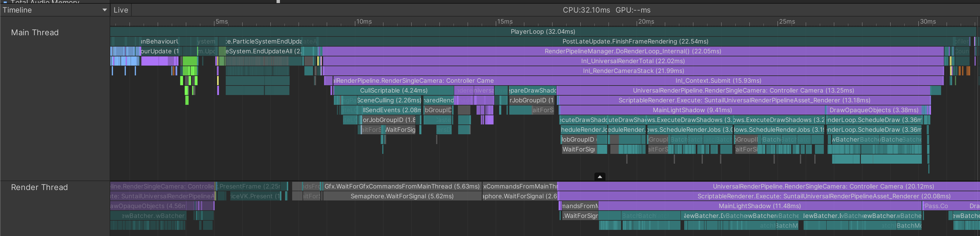Click RenderPipelineManager.DoRenderLoop_Internal() (22.05ms) sample

(632, 51)
